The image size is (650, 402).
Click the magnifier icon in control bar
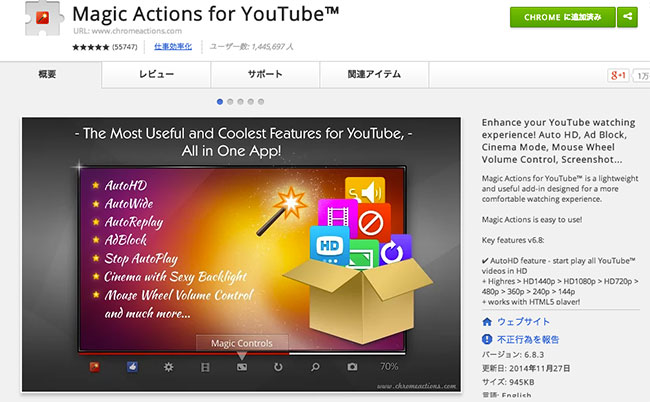(x=315, y=367)
